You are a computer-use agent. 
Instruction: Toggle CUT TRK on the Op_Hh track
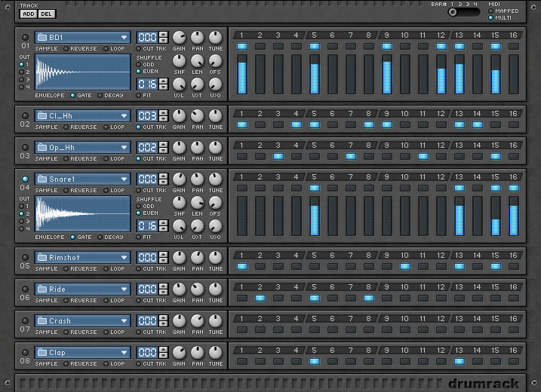pyautogui.click(x=138, y=159)
